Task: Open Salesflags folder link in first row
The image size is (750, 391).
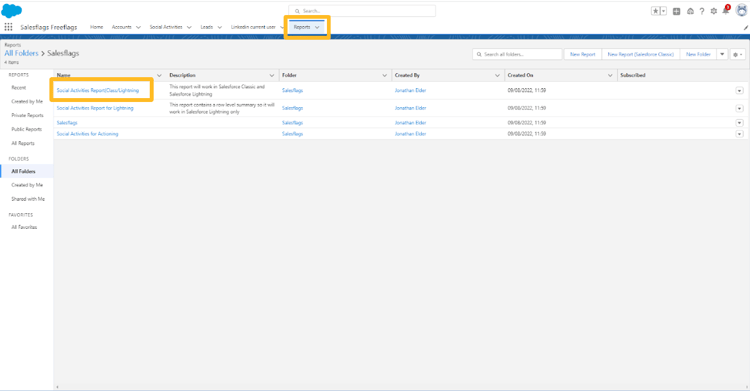Action: 292,90
